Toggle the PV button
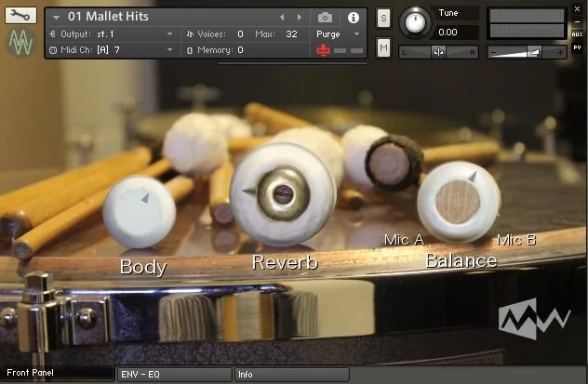This screenshot has height=384, width=588. pyautogui.click(x=577, y=47)
